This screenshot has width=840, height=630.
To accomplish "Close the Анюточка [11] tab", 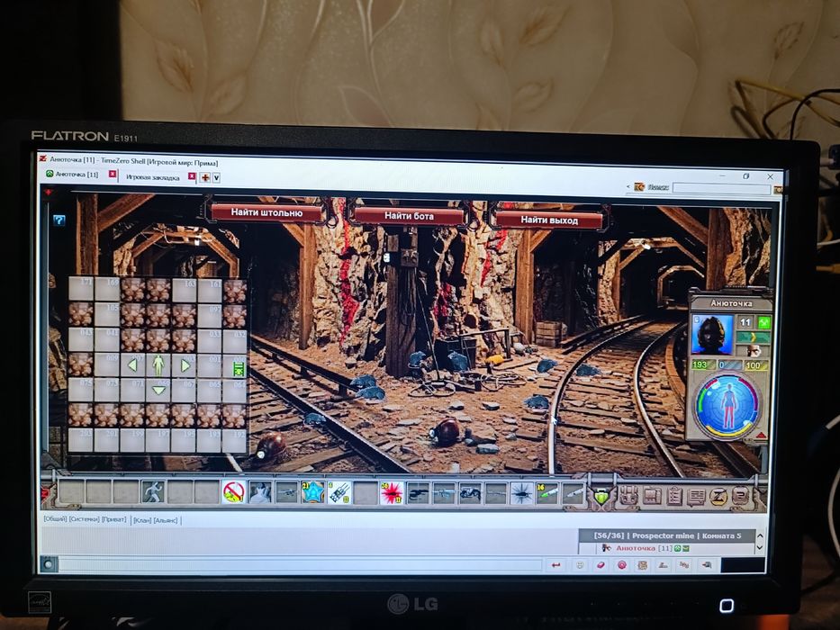I will 113,174.
